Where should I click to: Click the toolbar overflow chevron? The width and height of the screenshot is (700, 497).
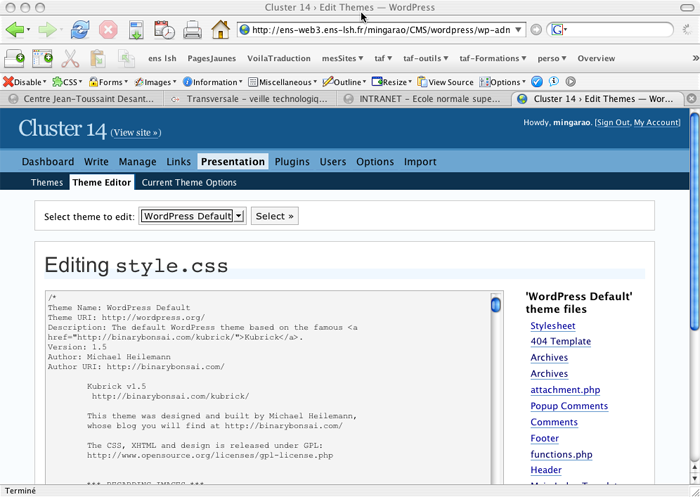pyautogui.click(x=695, y=58)
